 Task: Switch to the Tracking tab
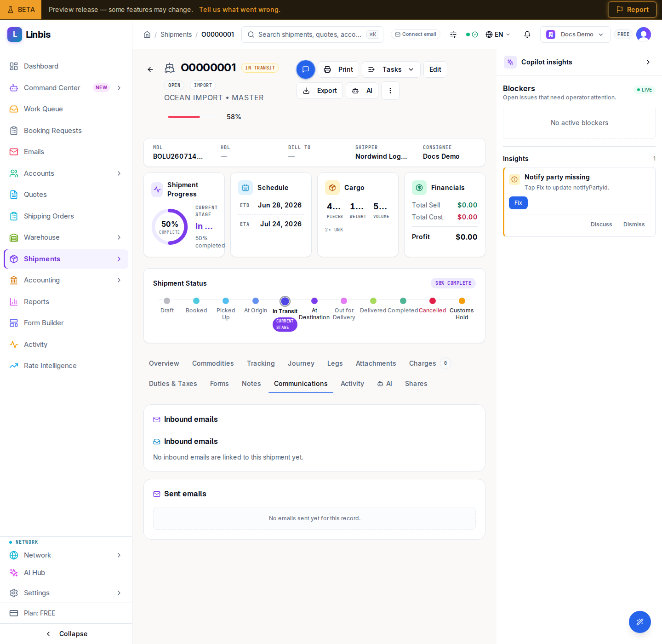261,363
